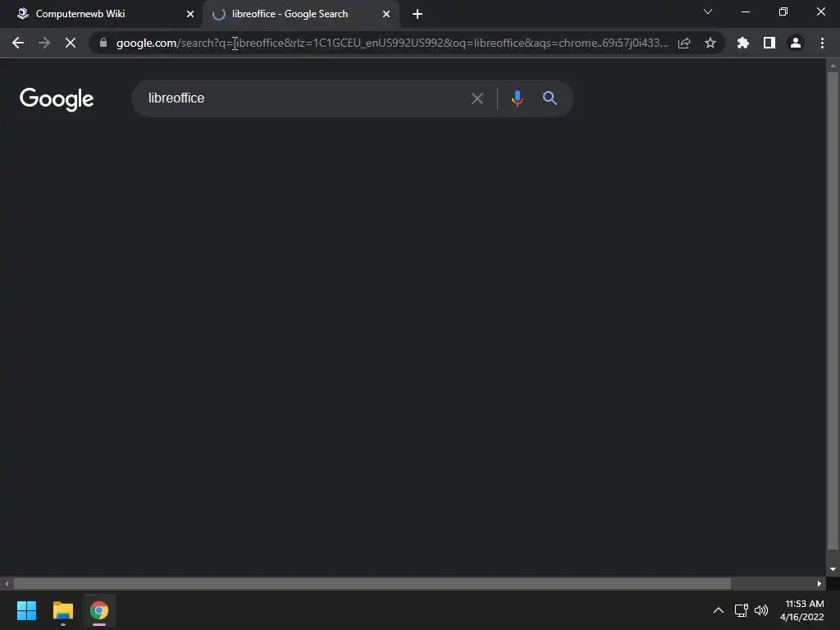Screen dimensions: 840x630
Task: Click the scroll left arrow
Action: 7,583
